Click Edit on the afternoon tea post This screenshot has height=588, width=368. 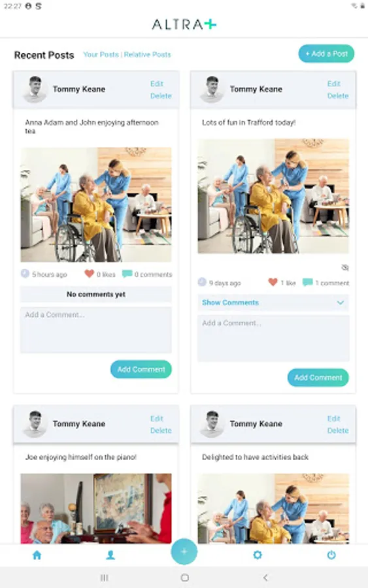pos(157,84)
